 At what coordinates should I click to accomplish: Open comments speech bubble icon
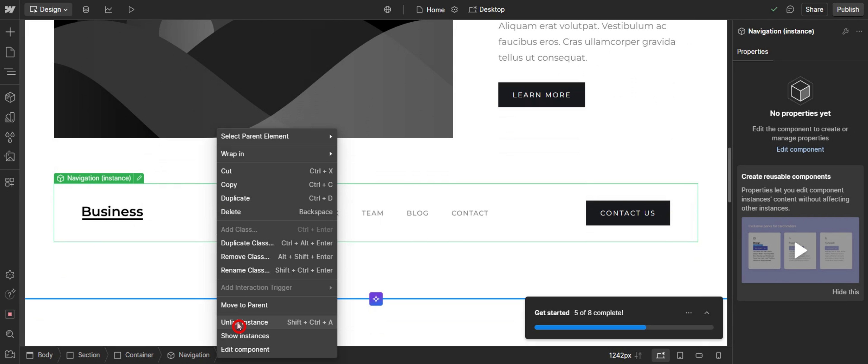click(790, 10)
